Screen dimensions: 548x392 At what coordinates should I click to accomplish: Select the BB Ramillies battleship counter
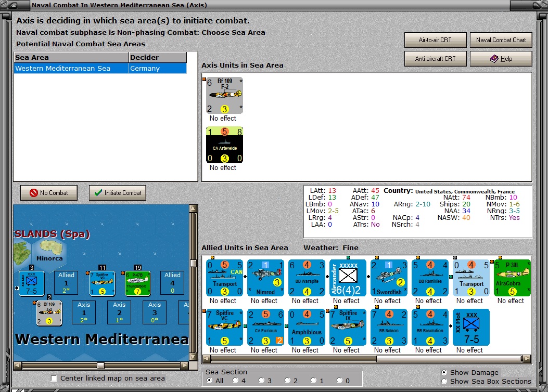tap(430, 278)
